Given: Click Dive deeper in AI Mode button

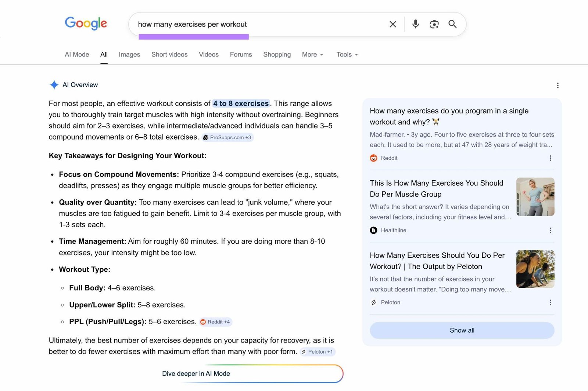Looking at the screenshot, I should [x=252, y=374].
